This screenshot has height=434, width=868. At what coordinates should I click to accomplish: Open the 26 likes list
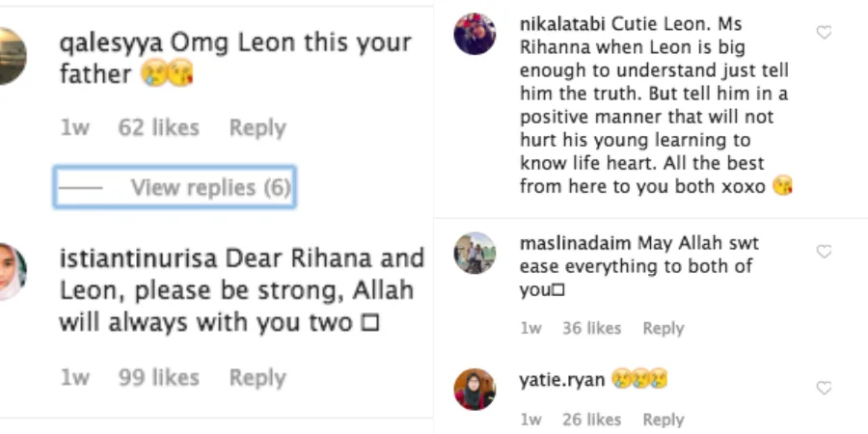[591, 420]
